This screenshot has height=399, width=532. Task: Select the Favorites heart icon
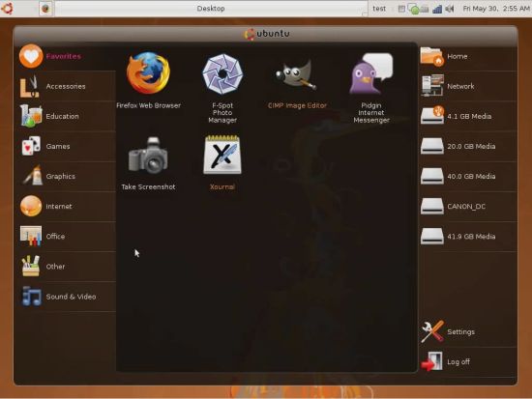[x=31, y=56]
